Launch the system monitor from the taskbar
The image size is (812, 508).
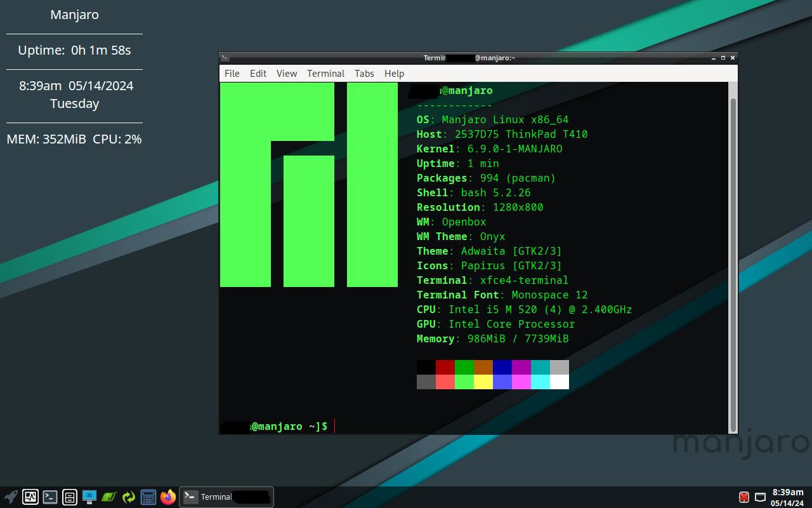click(30, 497)
